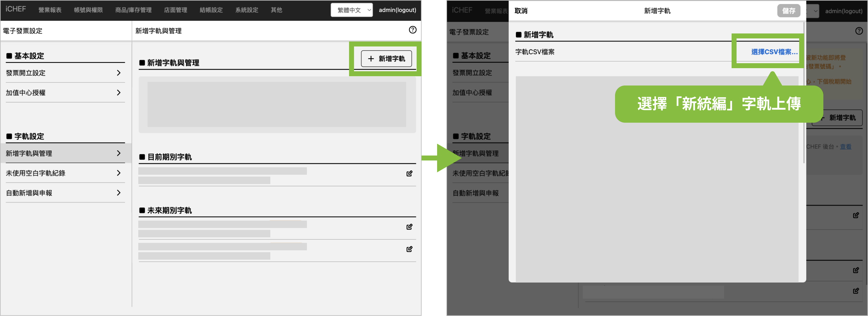
Task: Click the plus icon on the highlighted 新增字軌 button
Action: 371,59
